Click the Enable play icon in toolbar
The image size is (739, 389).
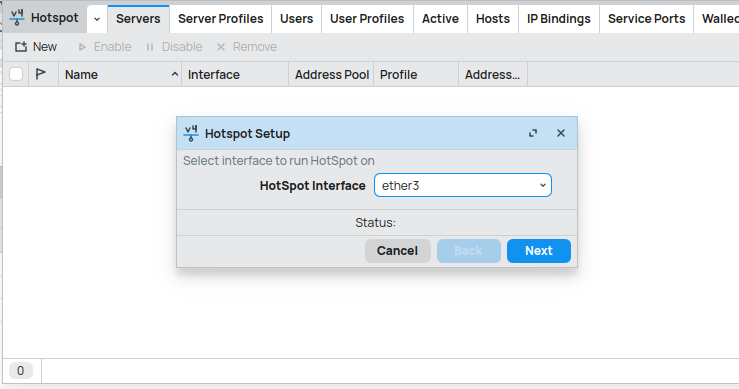click(x=82, y=47)
